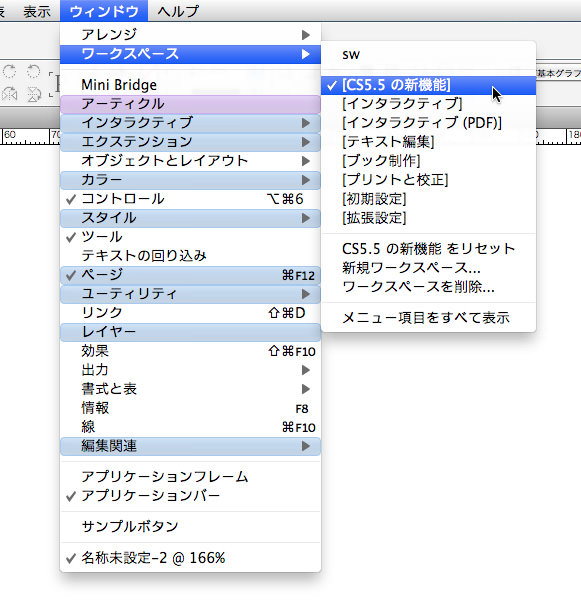The image size is (581, 615).
Task: Open the レイヤー panel
Action: pyautogui.click(x=190, y=332)
